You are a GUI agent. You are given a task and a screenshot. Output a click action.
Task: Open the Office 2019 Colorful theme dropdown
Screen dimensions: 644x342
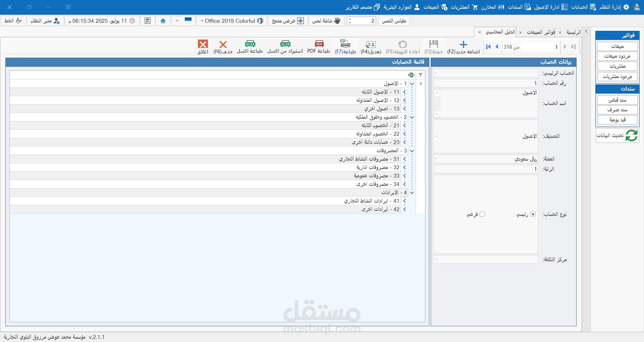pyautogui.click(x=231, y=21)
